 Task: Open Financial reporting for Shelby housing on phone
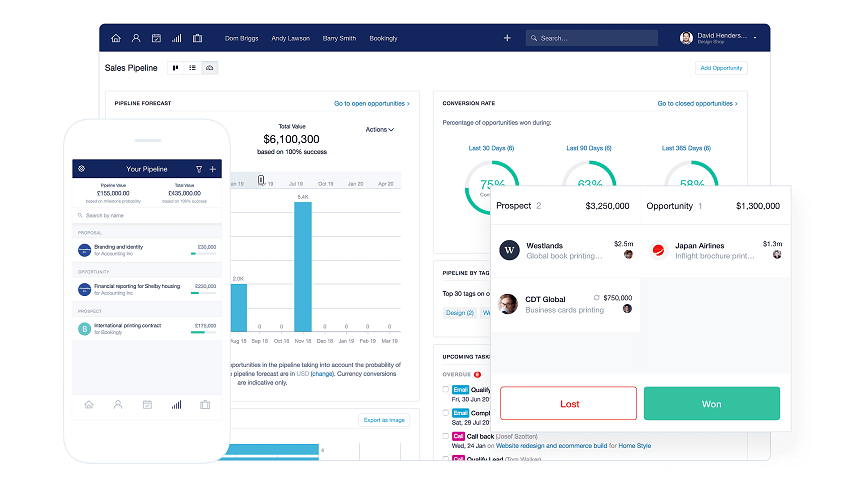pyautogui.click(x=147, y=289)
